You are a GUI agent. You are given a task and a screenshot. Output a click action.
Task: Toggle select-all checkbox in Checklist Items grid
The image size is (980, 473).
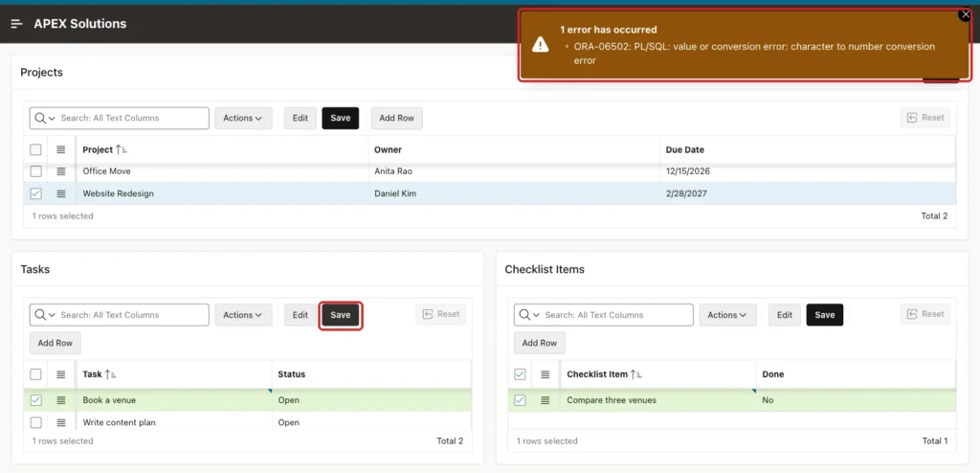coord(520,374)
